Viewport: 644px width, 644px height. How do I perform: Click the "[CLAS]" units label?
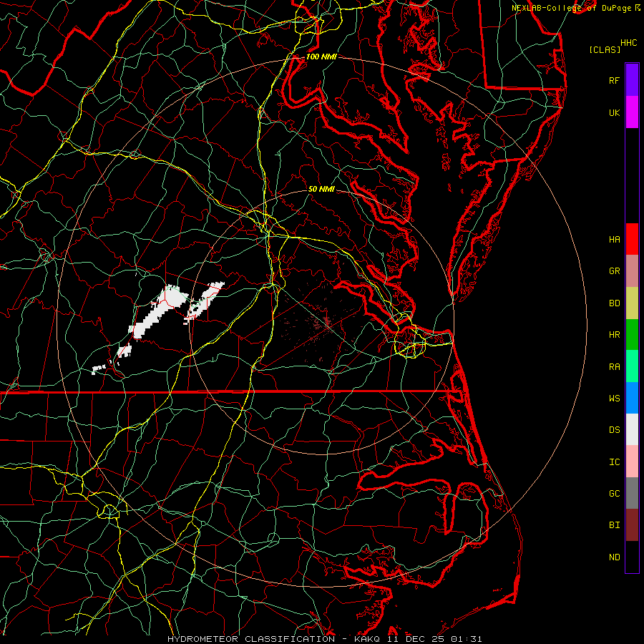(x=605, y=49)
